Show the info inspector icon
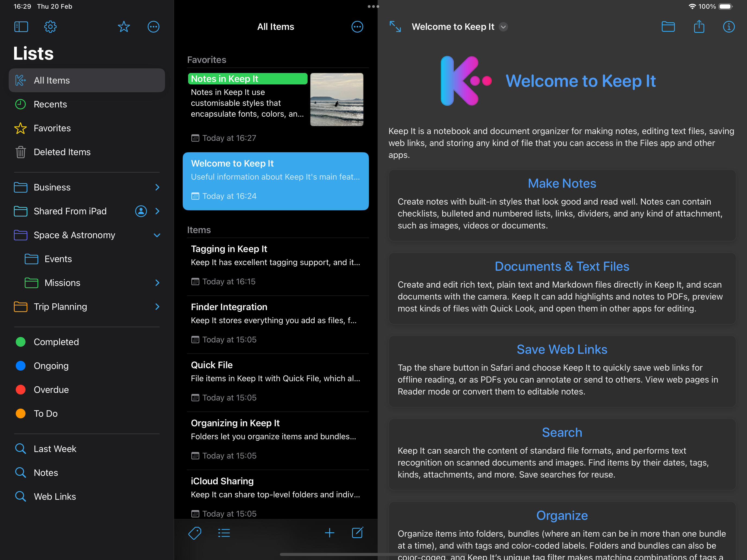This screenshot has height=560, width=747. click(x=729, y=27)
